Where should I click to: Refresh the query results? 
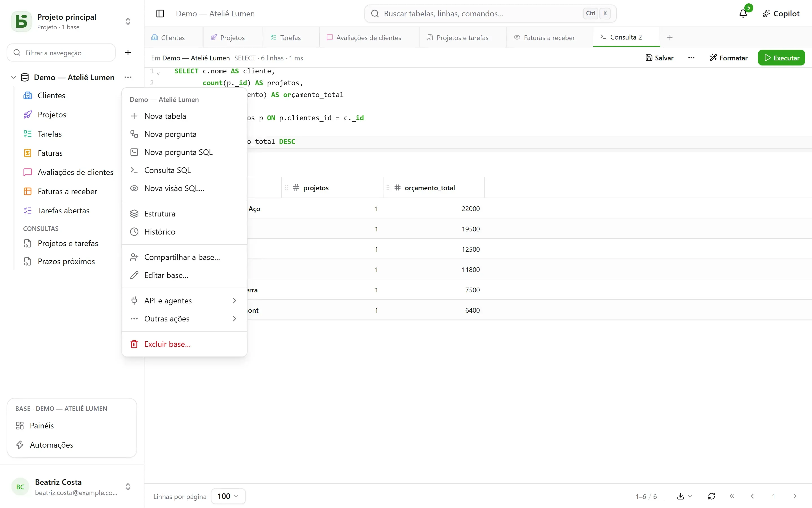[x=712, y=496]
